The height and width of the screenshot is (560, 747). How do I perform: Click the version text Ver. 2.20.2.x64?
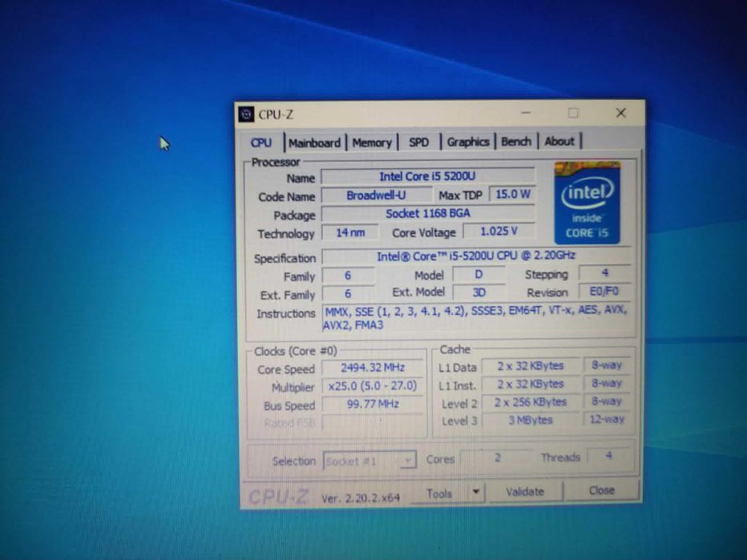(x=361, y=498)
